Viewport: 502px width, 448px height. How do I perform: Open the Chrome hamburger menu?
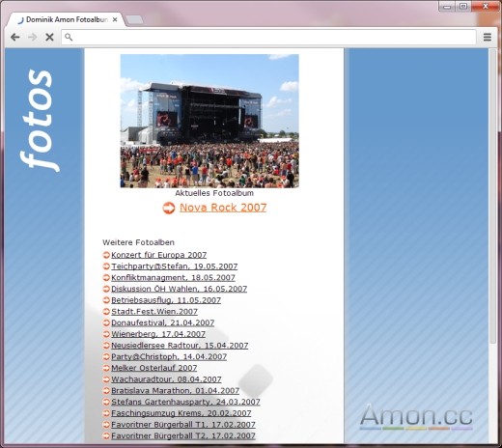(488, 38)
